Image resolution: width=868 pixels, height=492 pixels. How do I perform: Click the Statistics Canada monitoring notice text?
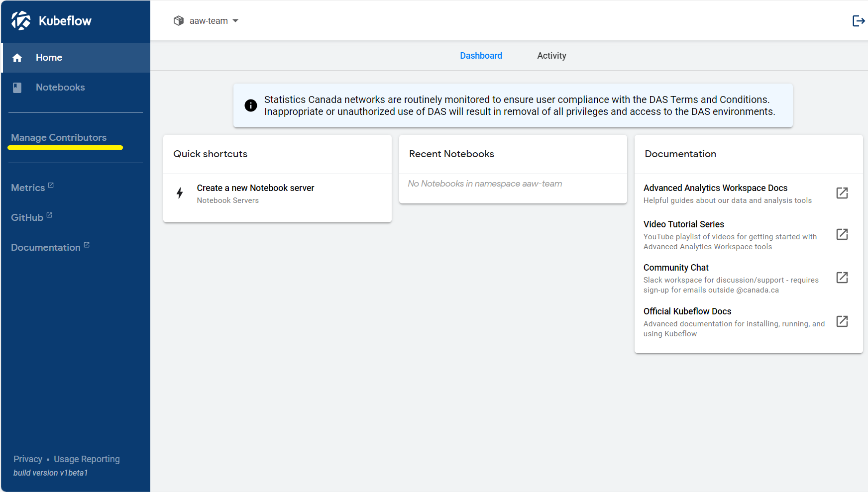pos(519,105)
